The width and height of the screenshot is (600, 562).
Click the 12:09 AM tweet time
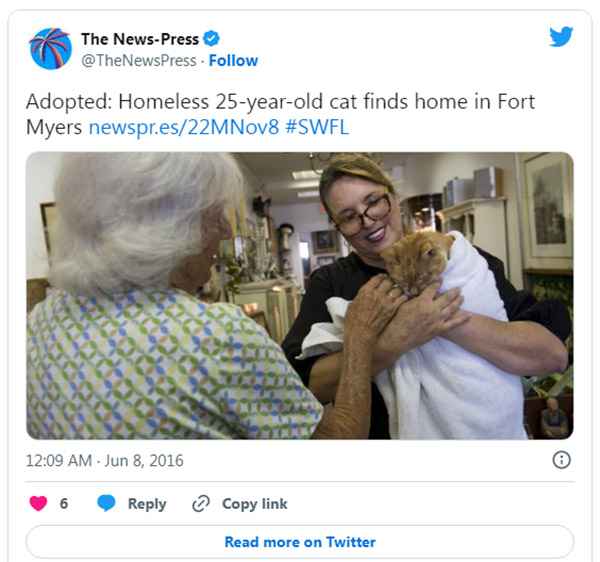pyautogui.click(x=59, y=460)
